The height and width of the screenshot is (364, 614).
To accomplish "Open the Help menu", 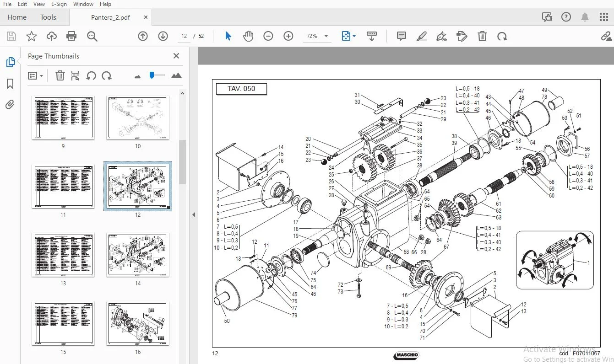I will click(105, 4).
